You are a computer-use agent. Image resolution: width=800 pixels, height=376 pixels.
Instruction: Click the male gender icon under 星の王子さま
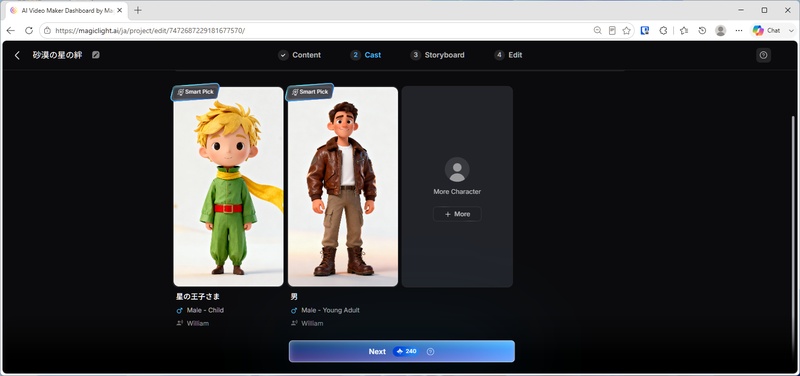click(179, 310)
